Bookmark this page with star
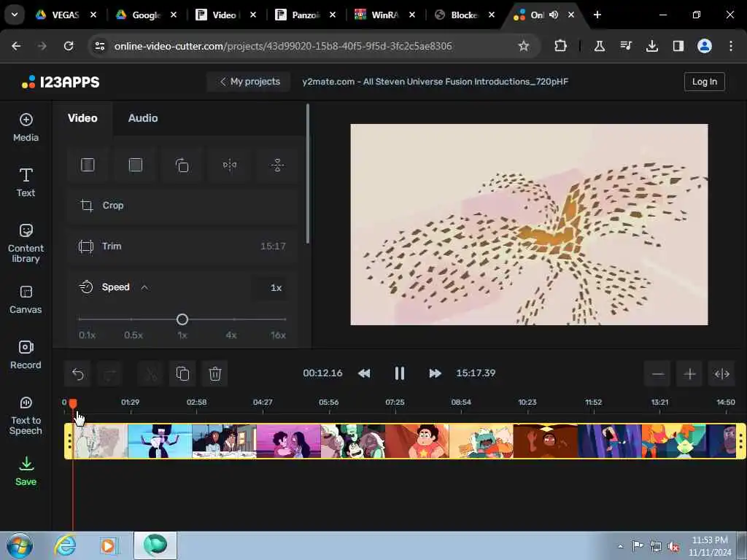 pos(524,46)
